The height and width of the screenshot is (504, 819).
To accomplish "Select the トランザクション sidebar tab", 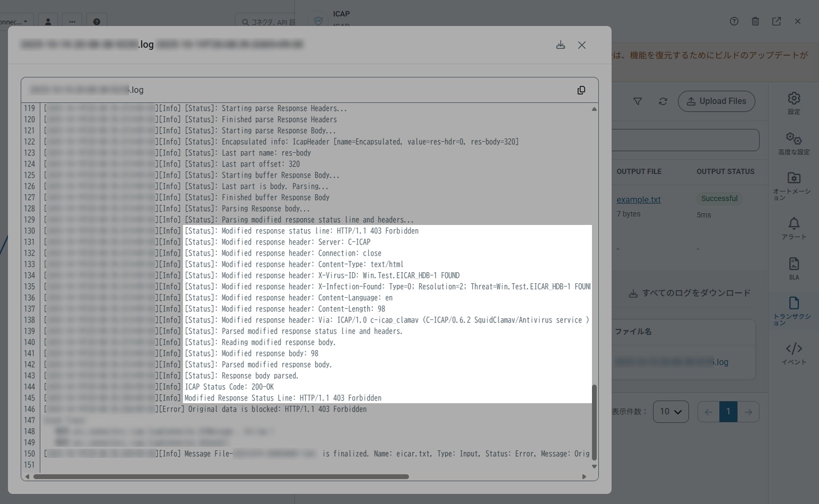I will 794,304.
